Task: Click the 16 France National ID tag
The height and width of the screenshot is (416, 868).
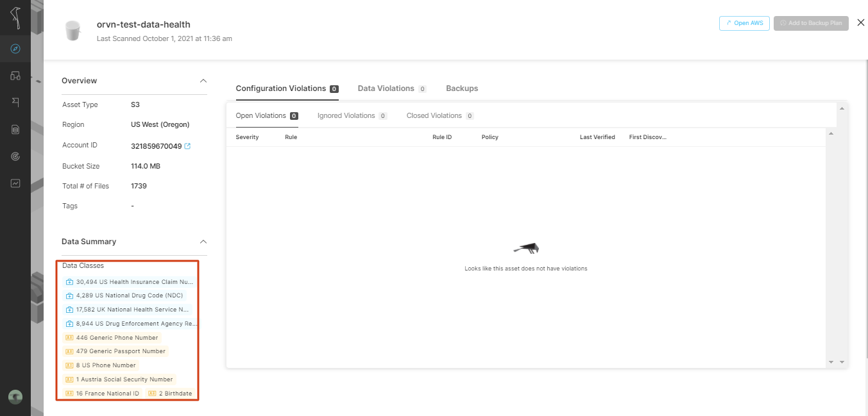Action: pos(103,394)
